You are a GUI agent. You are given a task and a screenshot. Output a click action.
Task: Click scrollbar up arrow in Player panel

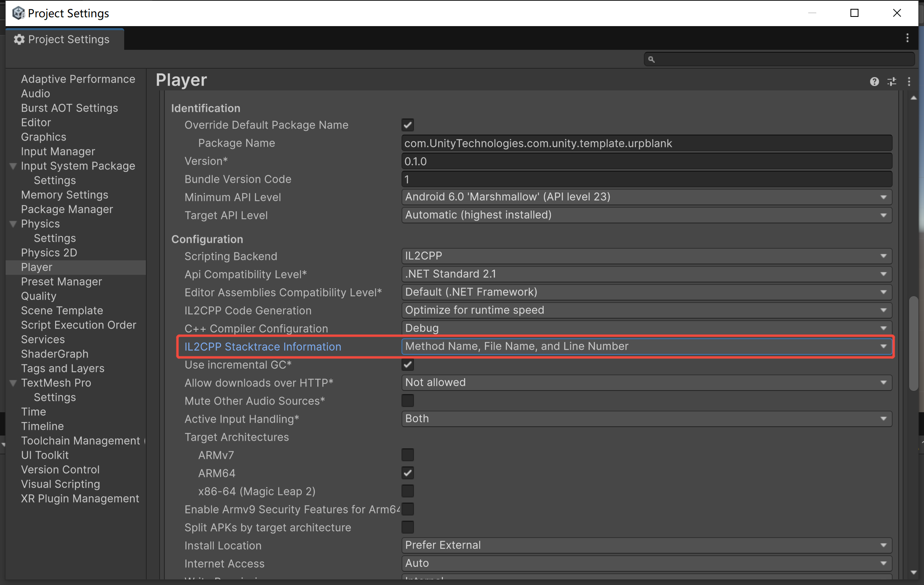point(914,98)
